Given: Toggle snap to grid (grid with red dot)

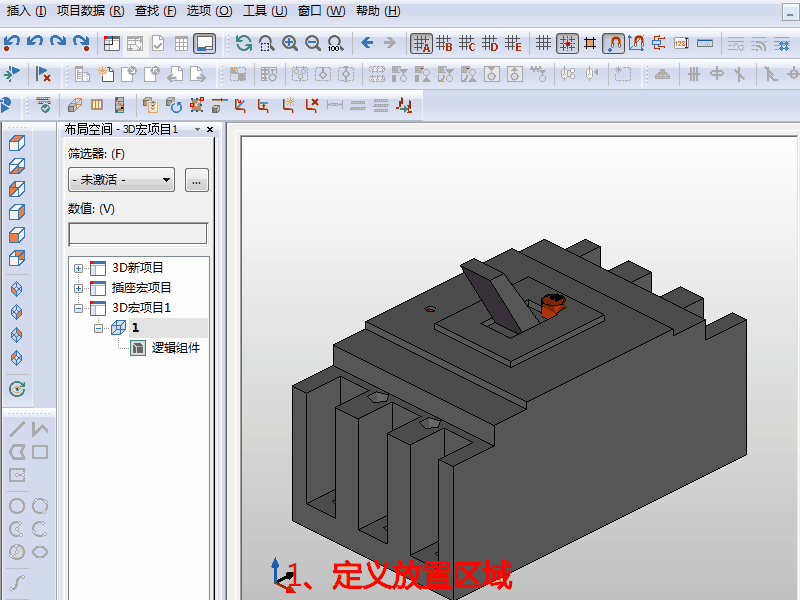Looking at the screenshot, I should tap(567, 44).
